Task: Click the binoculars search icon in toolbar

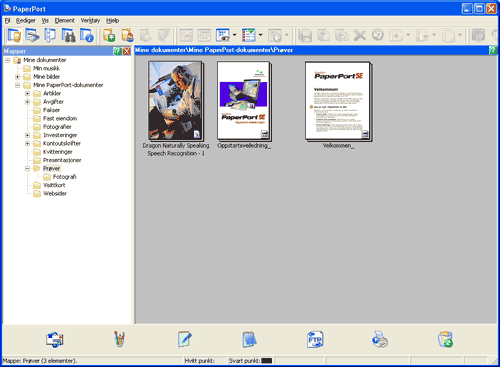Action: click(x=68, y=35)
